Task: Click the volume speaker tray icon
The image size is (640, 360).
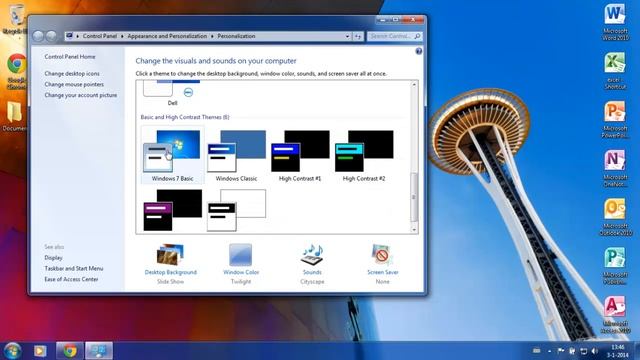Action: [595, 351]
